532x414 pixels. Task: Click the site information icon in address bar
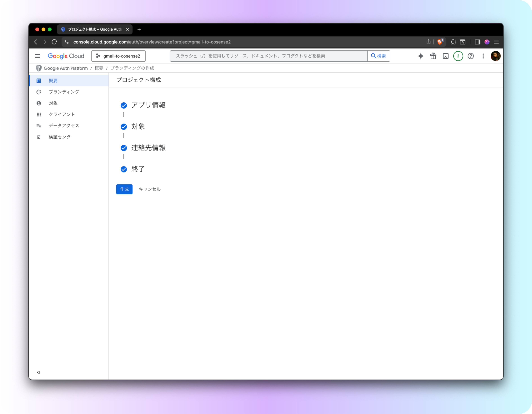pos(66,42)
